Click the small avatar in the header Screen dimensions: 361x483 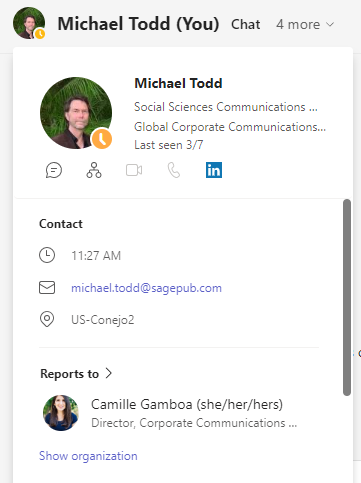point(29,23)
